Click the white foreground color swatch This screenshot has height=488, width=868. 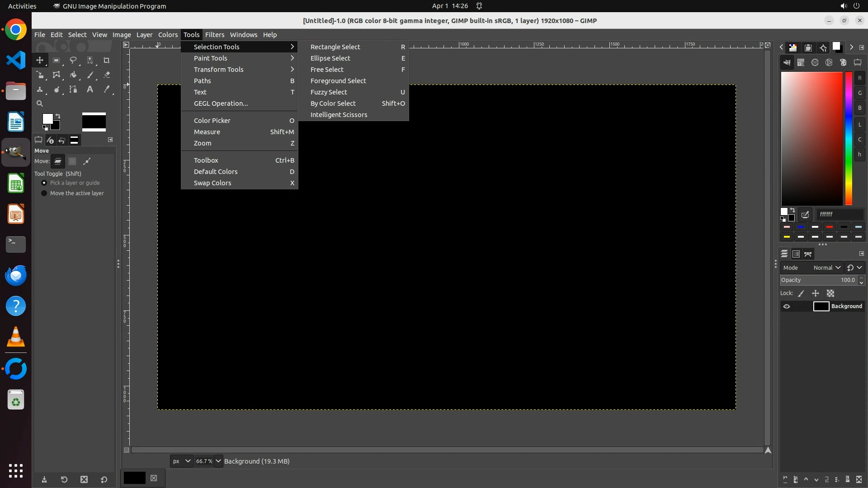click(47, 118)
